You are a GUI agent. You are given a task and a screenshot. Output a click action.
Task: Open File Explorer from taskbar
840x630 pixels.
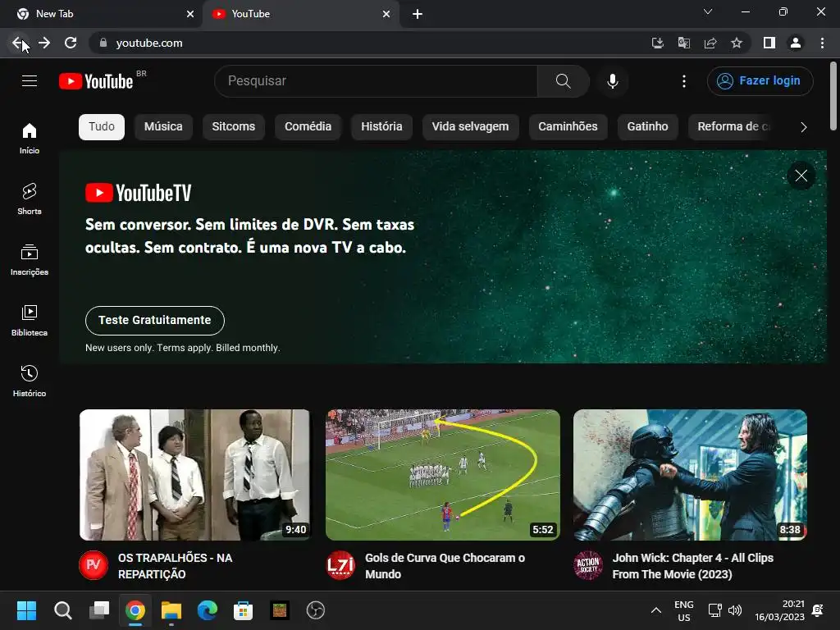pos(171,610)
